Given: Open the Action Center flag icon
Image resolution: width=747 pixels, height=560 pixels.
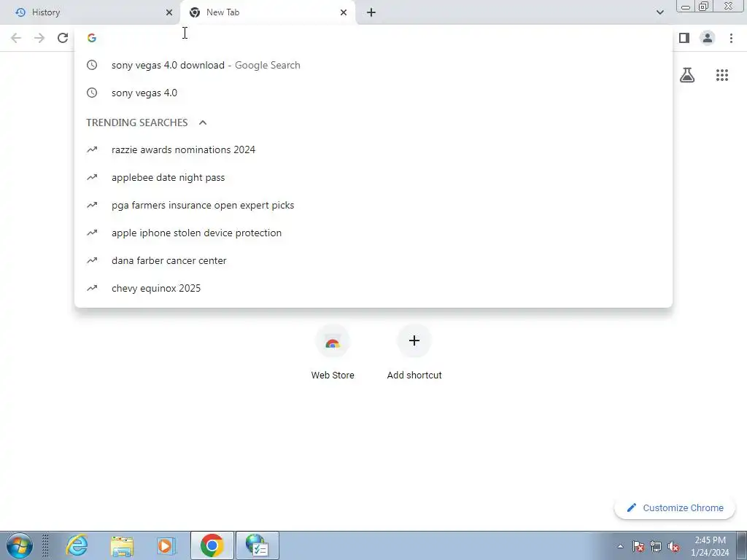Looking at the screenshot, I should (x=638, y=546).
